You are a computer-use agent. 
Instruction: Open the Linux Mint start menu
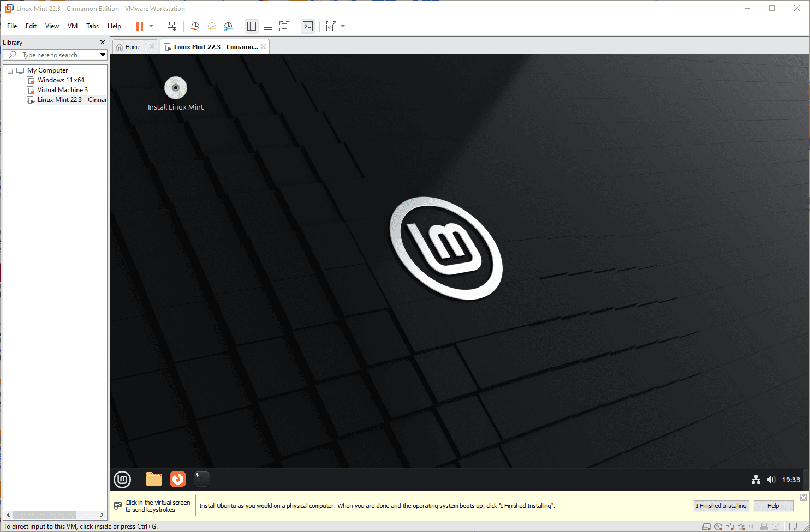(122, 480)
